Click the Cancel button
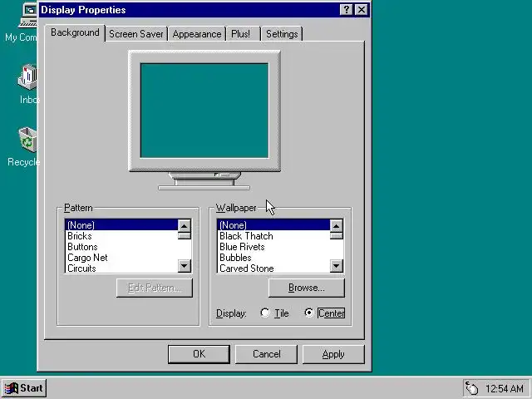The width and height of the screenshot is (532, 399). pos(266,354)
